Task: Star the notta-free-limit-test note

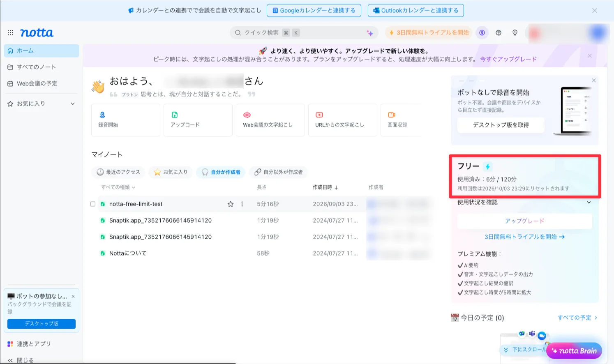Action: (231, 204)
